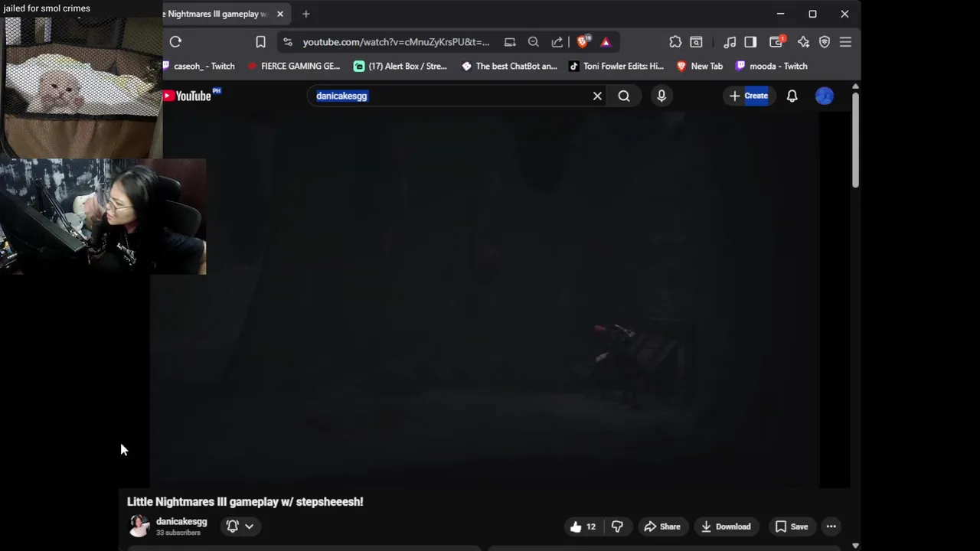980x551 pixels.
Task: Click the streamer webcam overlay
Action: pos(103,217)
